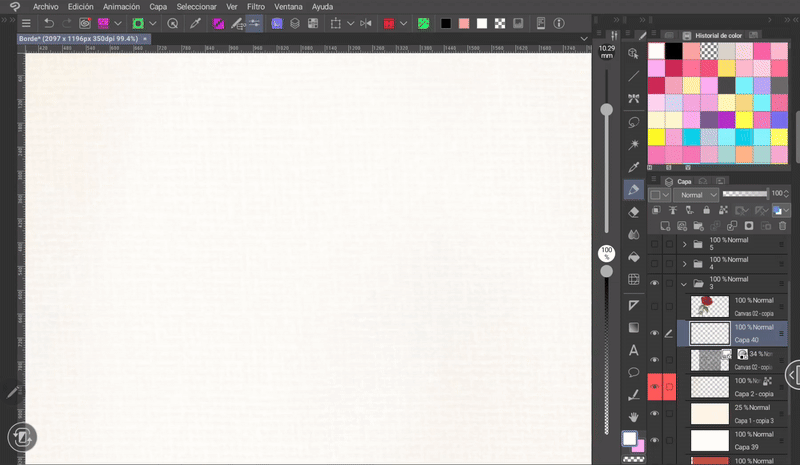
Task: Show the rose Canvas 02 - copia layer
Action: click(654, 306)
